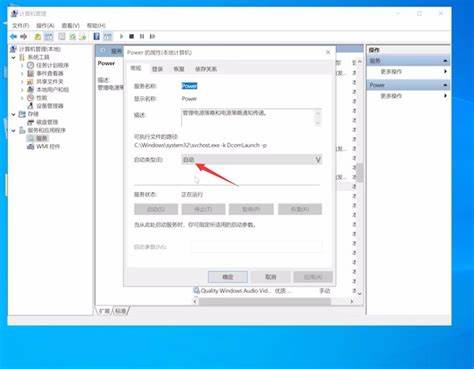Click the 恢复(R) service button
The width and height of the screenshot is (474, 369).
click(300, 209)
